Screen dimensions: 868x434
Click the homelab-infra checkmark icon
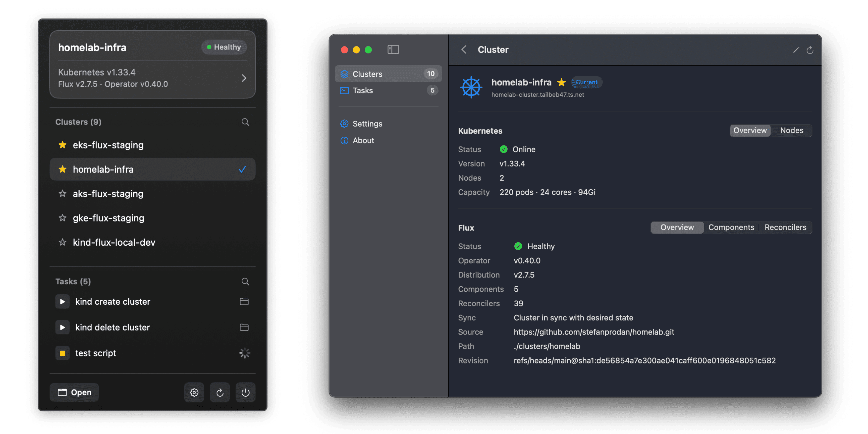[x=242, y=169]
